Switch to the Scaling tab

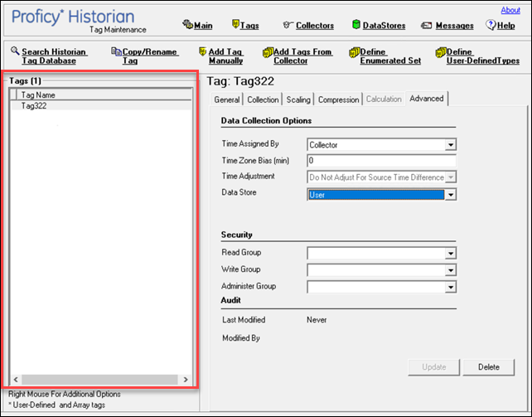coord(298,99)
